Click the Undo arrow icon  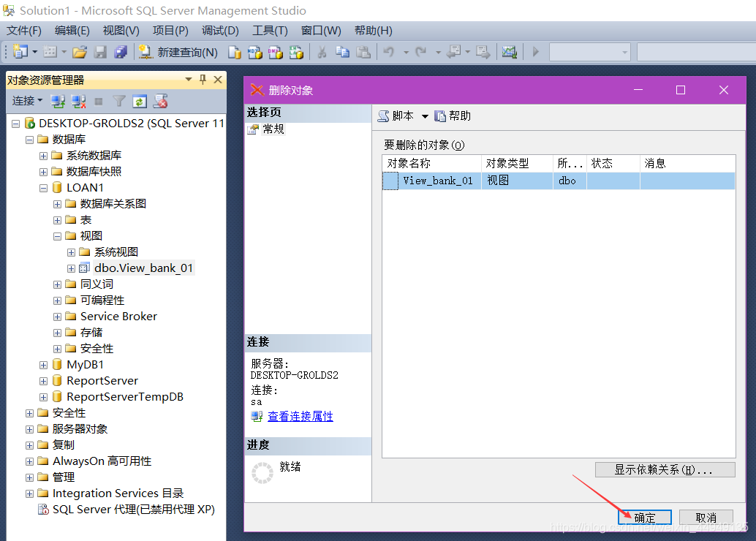[389, 52]
